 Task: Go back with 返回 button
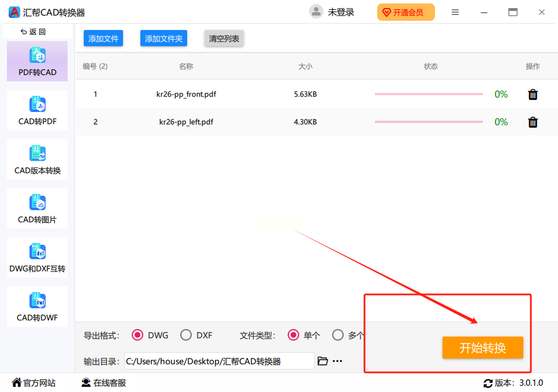tap(33, 32)
